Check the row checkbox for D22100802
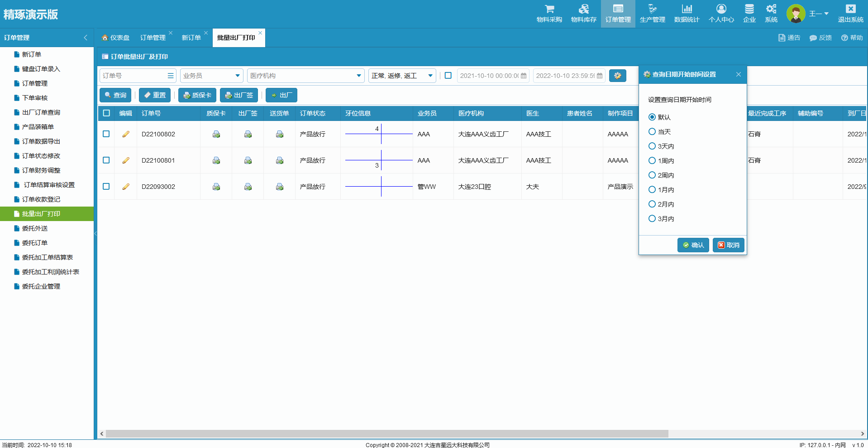This screenshot has width=868, height=448. (x=106, y=134)
